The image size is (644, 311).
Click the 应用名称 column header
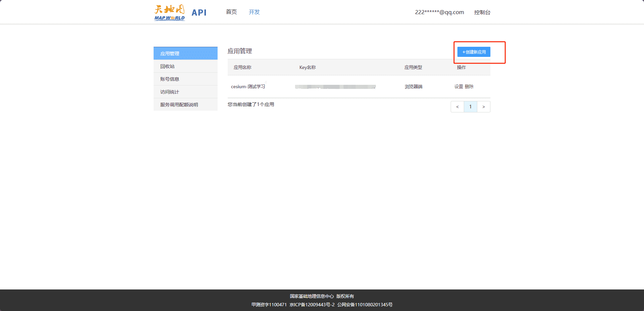243,67
